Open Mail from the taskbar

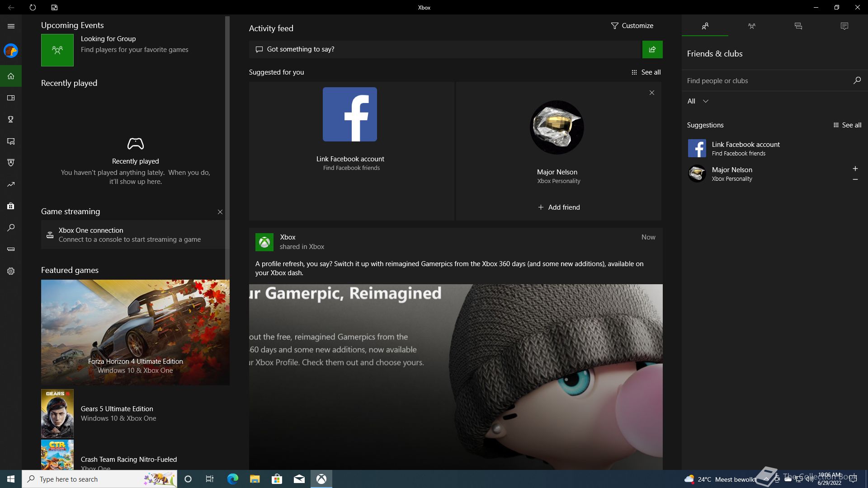(x=299, y=479)
